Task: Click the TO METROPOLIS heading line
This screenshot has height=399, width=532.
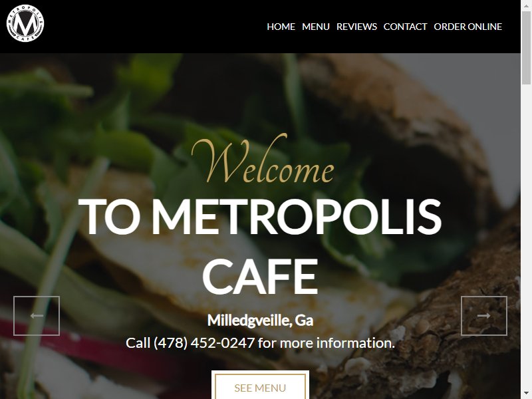Action: coord(260,216)
